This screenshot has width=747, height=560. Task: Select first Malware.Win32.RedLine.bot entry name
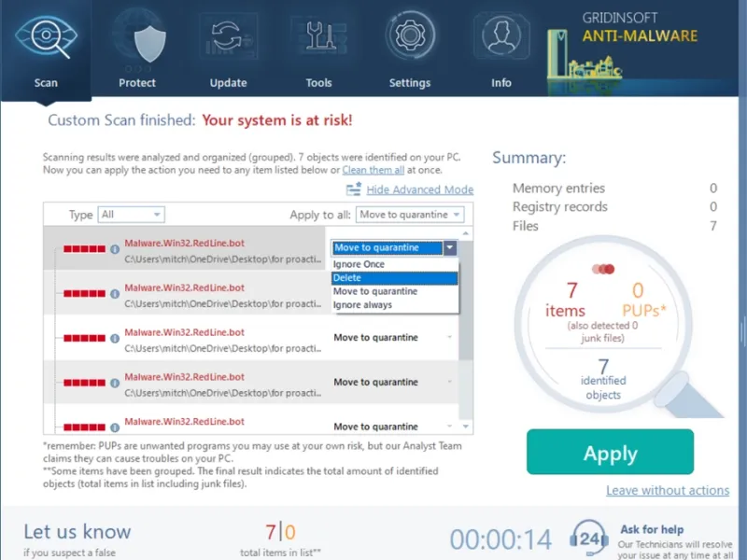184,244
